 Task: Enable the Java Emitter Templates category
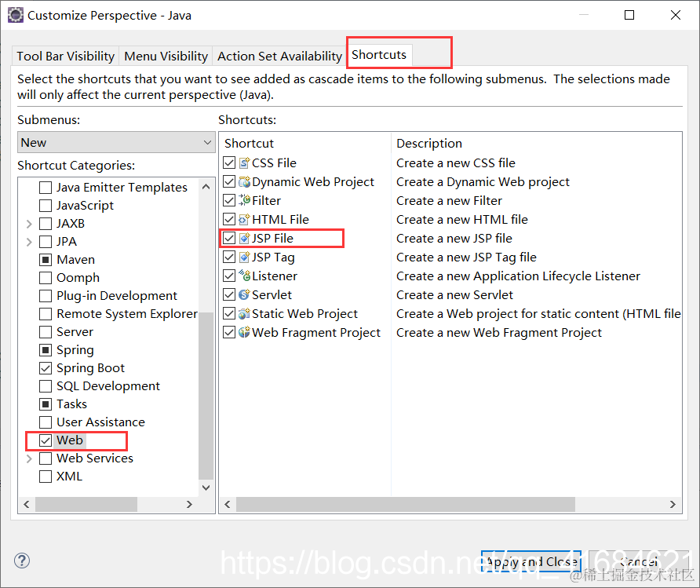(x=46, y=187)
